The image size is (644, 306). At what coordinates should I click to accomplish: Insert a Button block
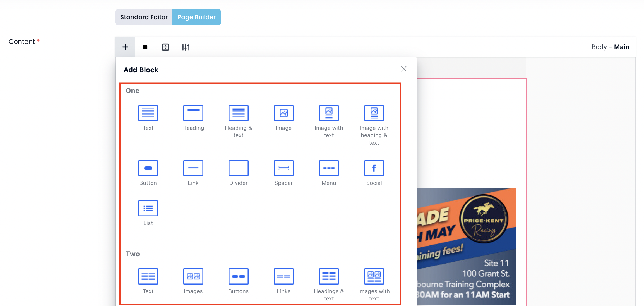click(148, 168)
